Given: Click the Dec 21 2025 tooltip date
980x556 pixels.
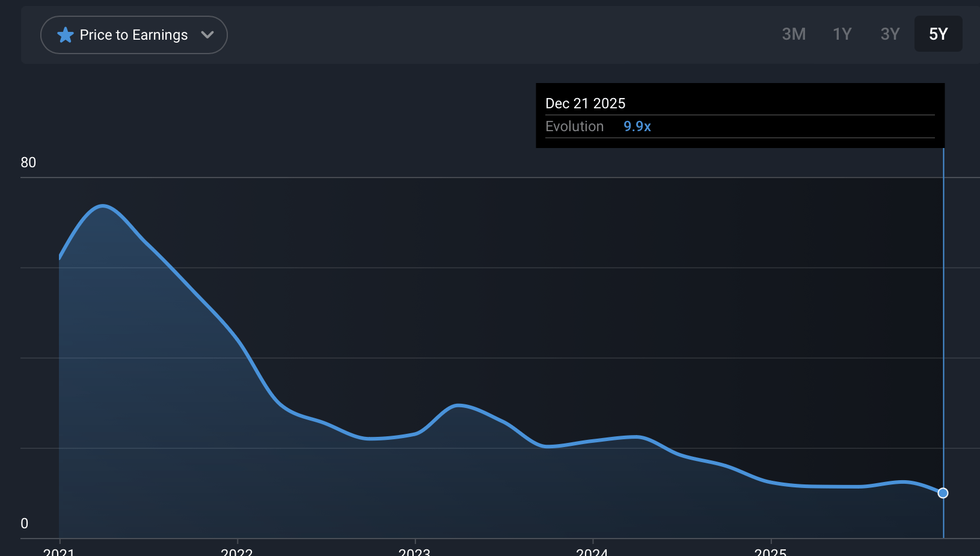Looking at the screenshot, I should [x=585, y=103].
